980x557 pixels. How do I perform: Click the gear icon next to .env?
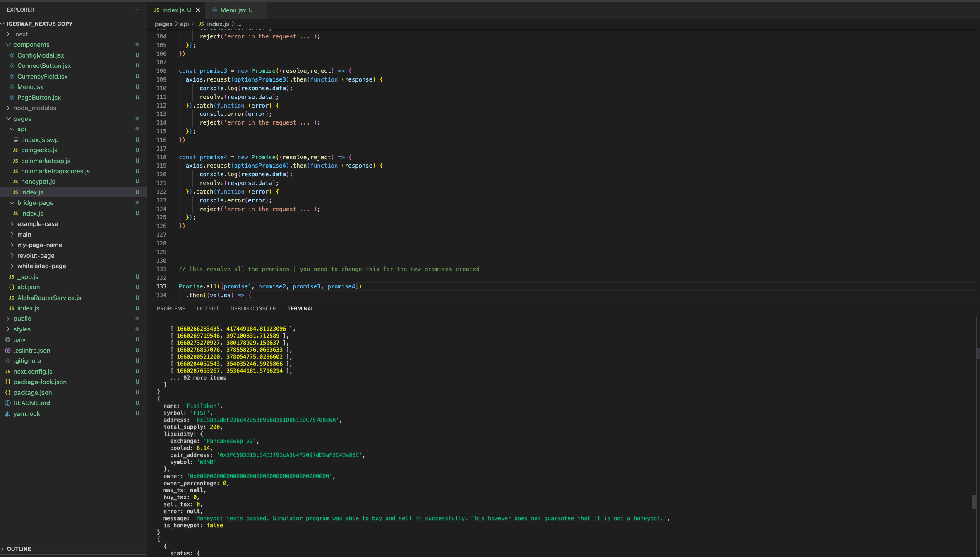pos(7,340)
